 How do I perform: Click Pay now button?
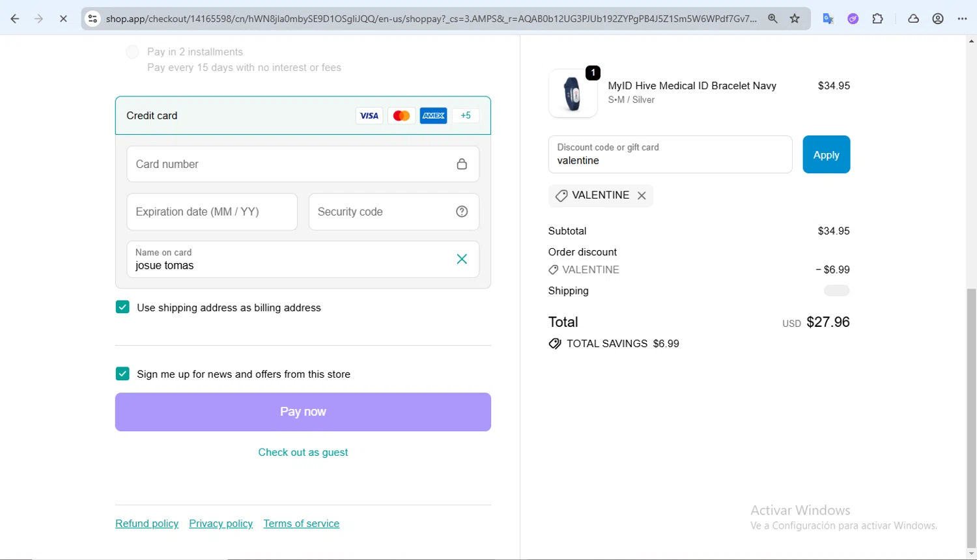tap(303, 412)
